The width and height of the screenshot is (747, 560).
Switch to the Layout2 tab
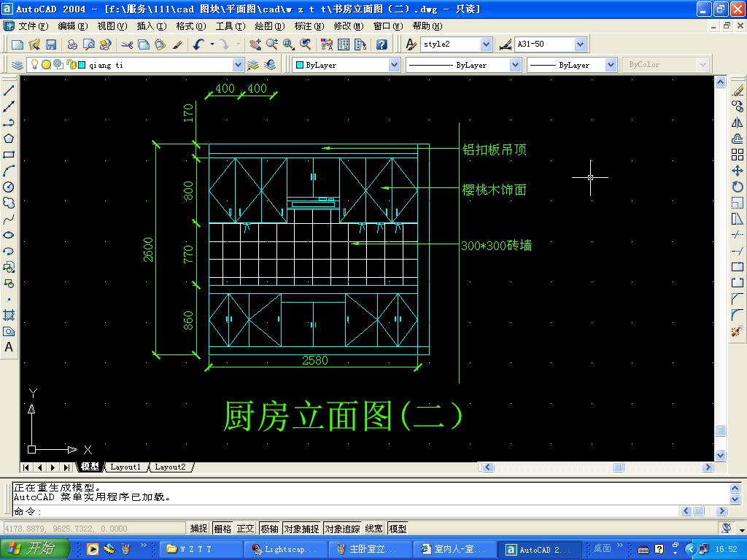[170, 467]
